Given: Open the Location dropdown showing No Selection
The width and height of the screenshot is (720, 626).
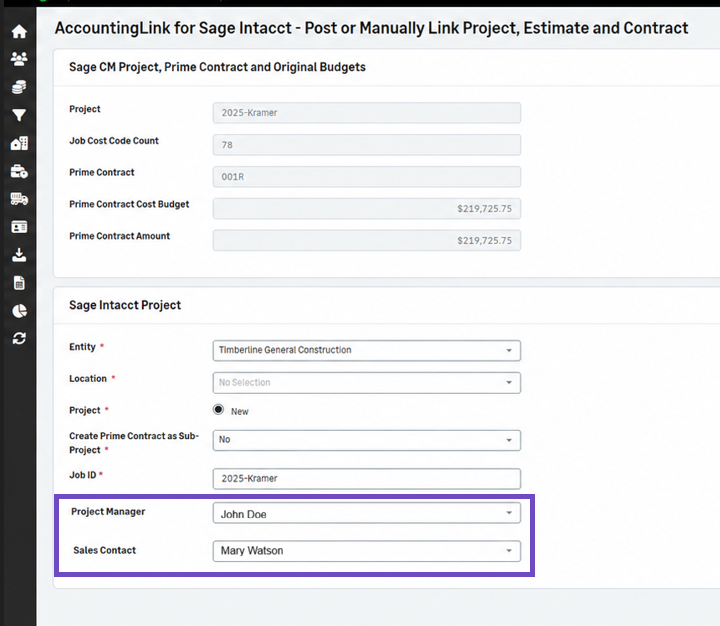Looking at the screenshot, I should click(x=366, y=383).
